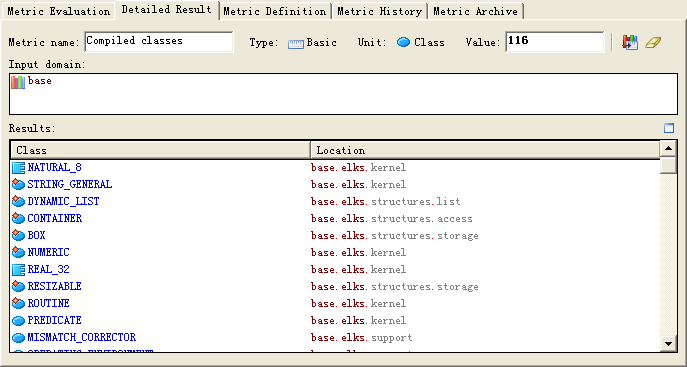
Task: Click the ROUTINE class icon
Action: click(x=18, y=303)
